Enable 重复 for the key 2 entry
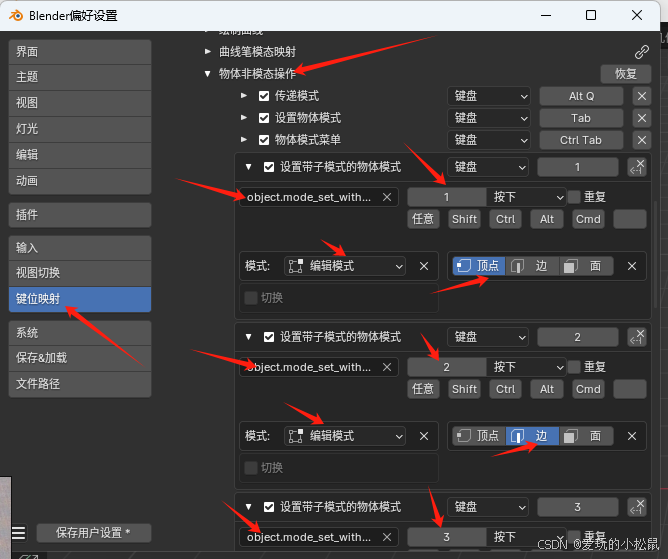668x559 pixels. 574,367
